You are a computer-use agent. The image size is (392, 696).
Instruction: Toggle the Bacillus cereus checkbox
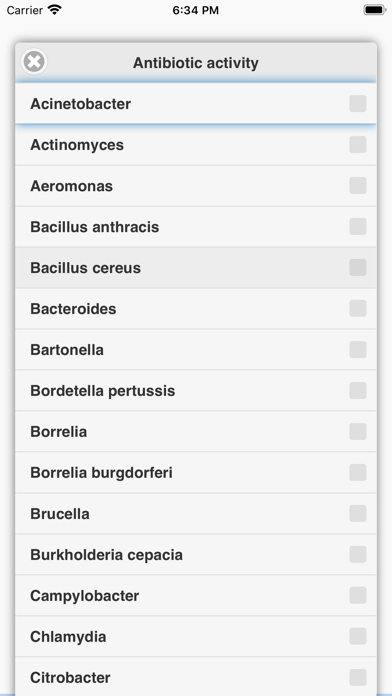(x=358, y=268)
